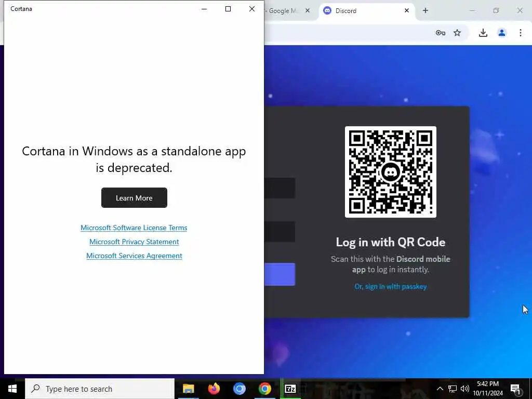Viewport: 532px width, 399px height.
Task: Click the network status tray icon
Action: pyautogui.click(x=453, y=389)
